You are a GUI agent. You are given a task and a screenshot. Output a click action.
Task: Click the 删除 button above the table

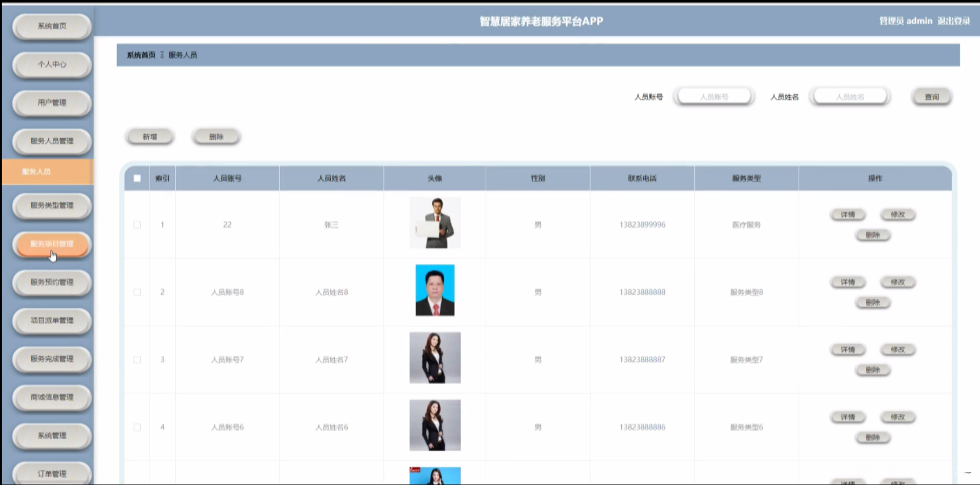point(216,137)
